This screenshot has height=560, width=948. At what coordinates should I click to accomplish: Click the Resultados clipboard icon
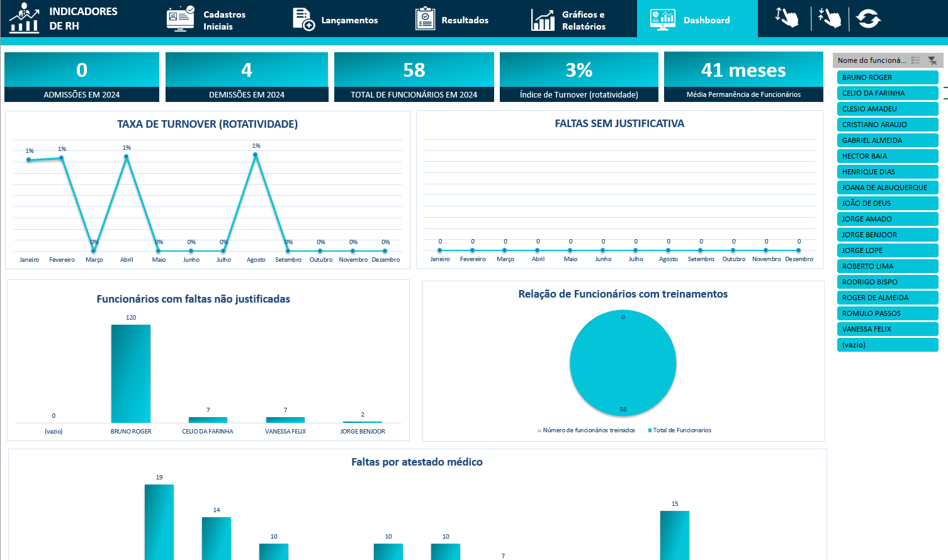pyautogui.click(x=426, y=20)
